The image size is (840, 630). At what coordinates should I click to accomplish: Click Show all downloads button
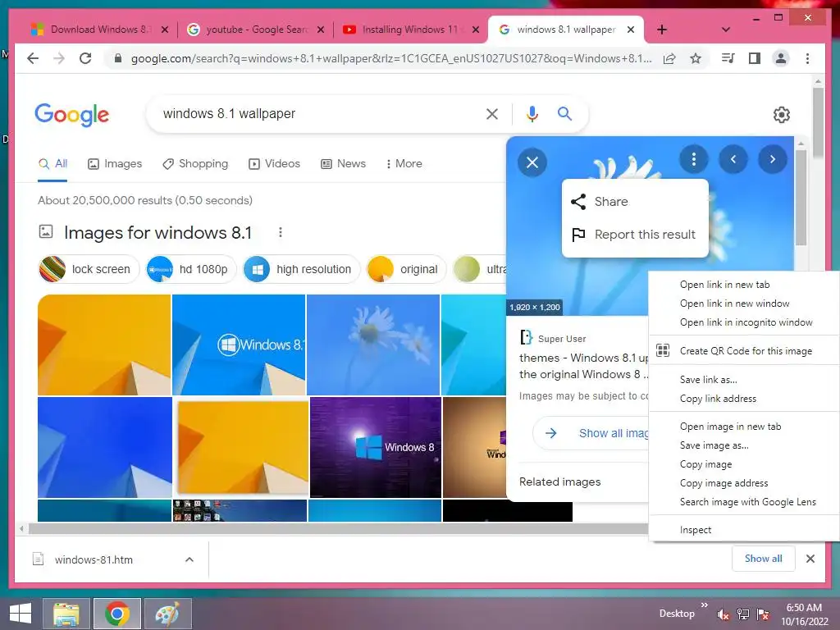click(x=764, y=559)
